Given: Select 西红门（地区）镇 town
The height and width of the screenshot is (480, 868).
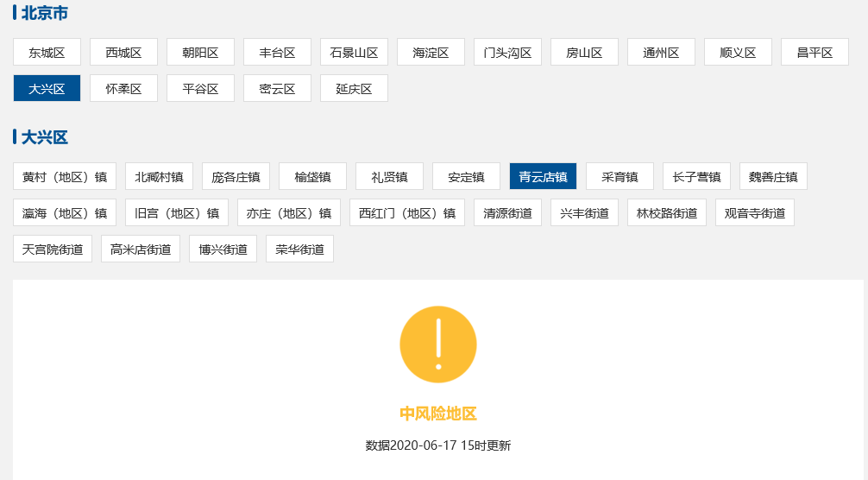Looking at the screenshot, I should 407,212.
